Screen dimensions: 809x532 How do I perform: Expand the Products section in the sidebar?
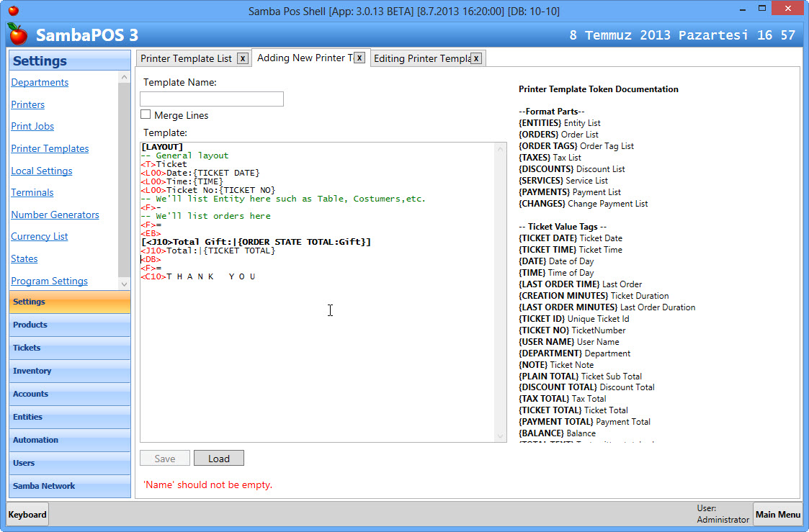coord(69,325)
